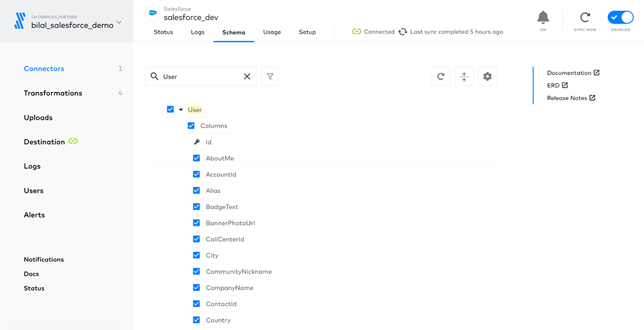Click the notification bell icon

[x=543, y=18]
